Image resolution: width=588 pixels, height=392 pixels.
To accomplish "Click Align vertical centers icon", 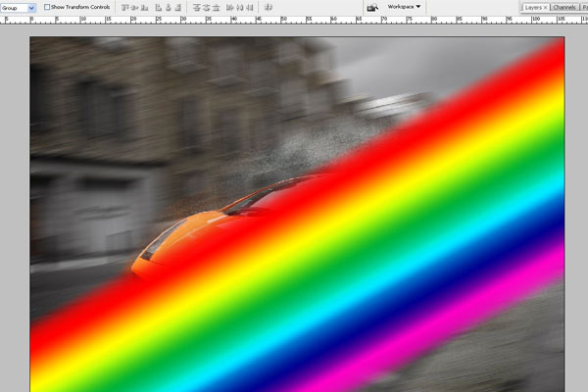I will [x=134, y=8].
